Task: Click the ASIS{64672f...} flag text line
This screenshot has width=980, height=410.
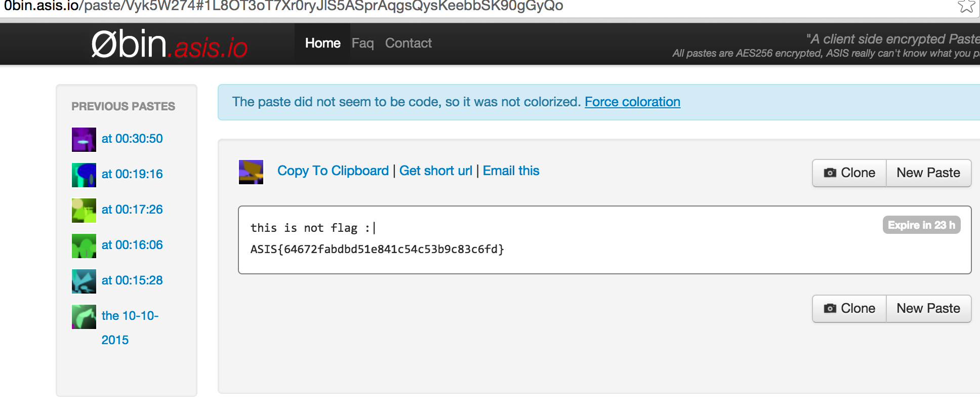Action: click(377, 249)
